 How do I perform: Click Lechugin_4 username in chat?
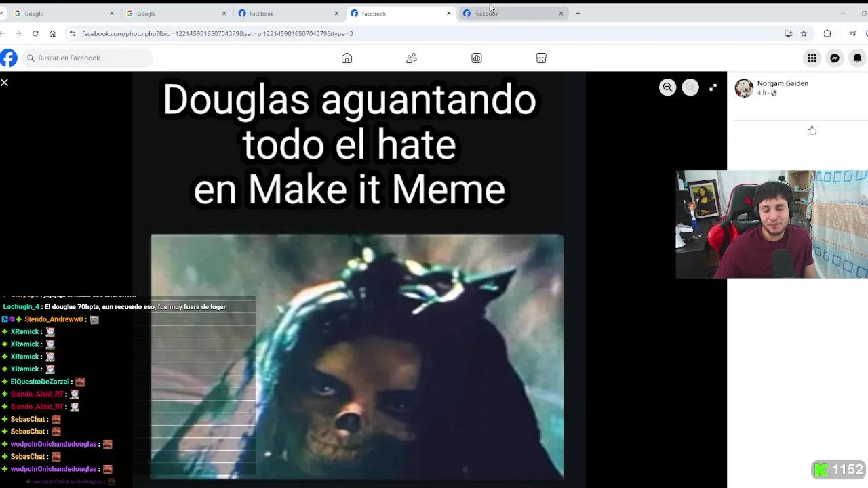(x=21, y=307)
